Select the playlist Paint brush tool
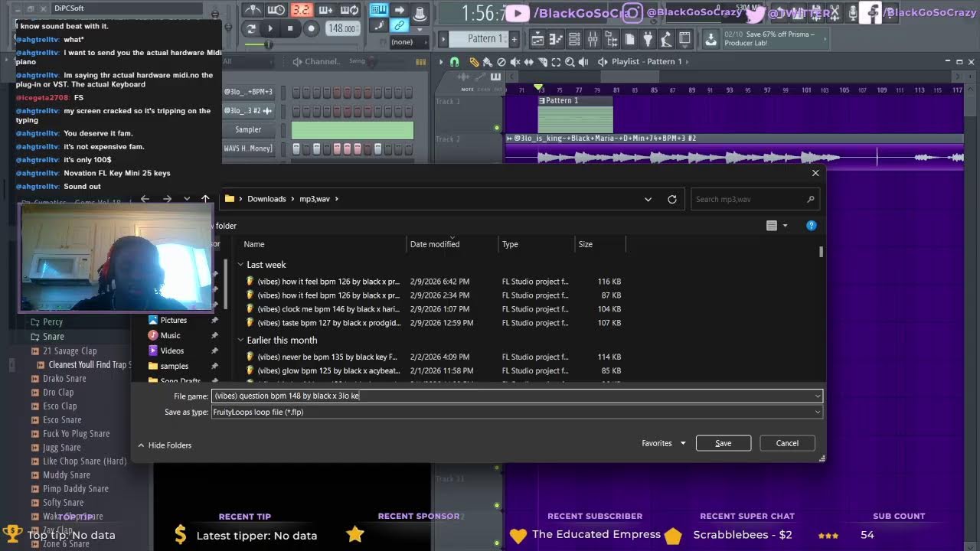The image size is (980, 551). (487, 62)
